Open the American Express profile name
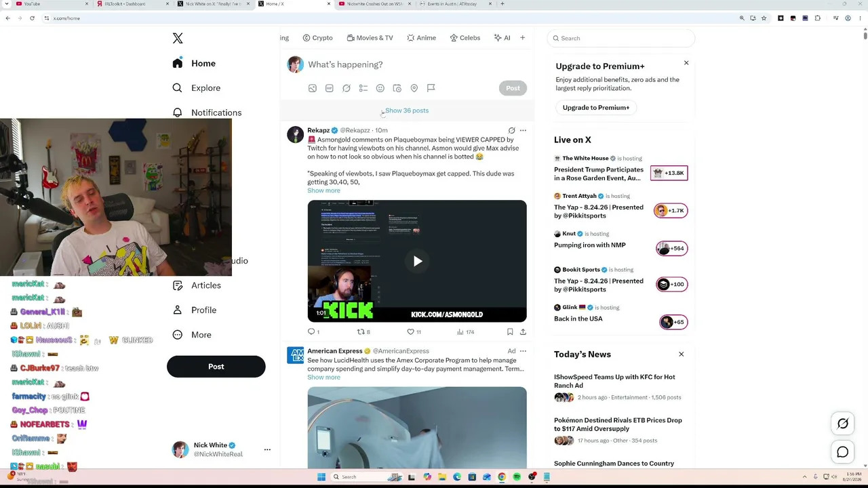This screenshot has width=868, height=488. [335, 351]
